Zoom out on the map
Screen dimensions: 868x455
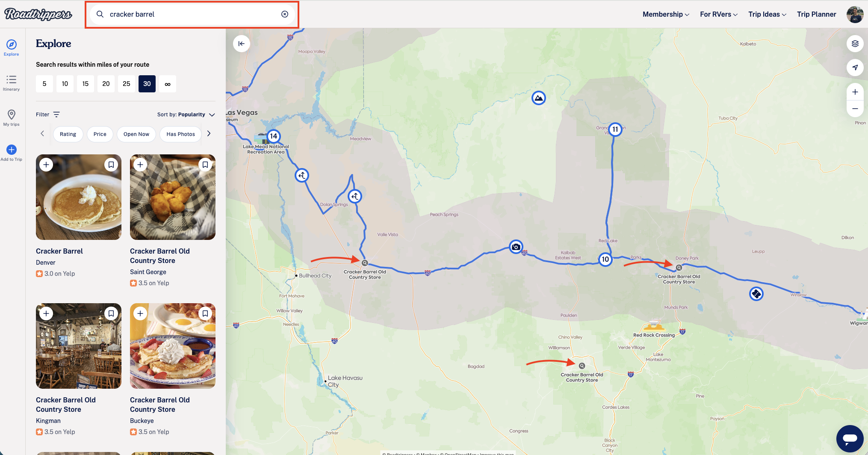click(x=855, y=109)
